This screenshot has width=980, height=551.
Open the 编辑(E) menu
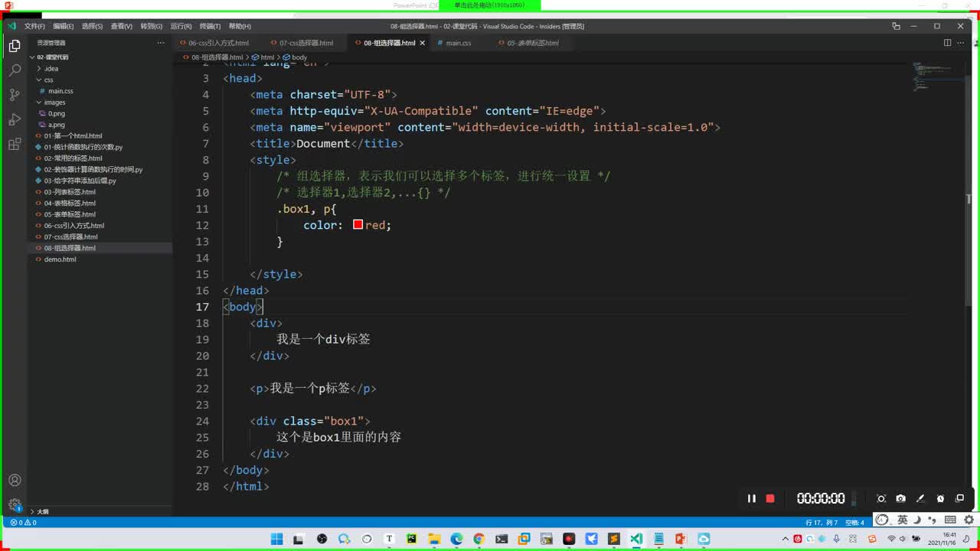(x=64, y=26)
